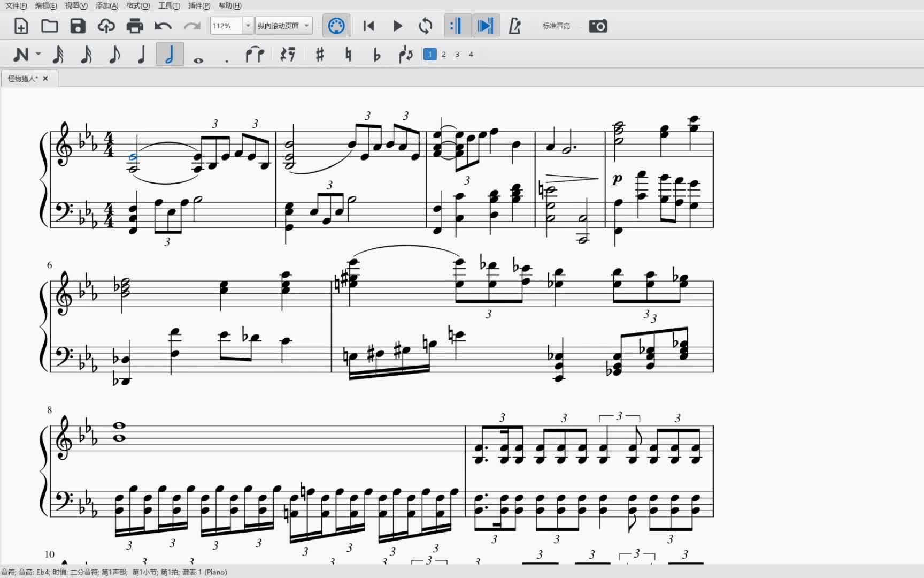924x578 pixels.
Task: Open the 视图(V) menu
Action: [76, 5]
